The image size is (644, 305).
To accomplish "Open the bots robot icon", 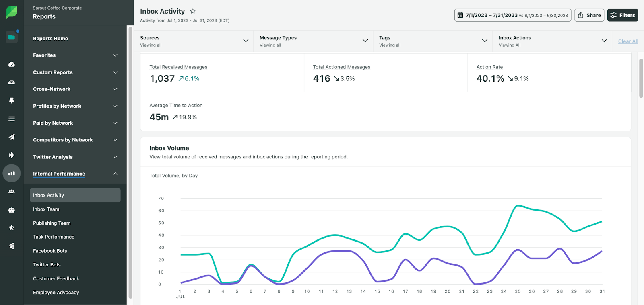I will (12, 210).
